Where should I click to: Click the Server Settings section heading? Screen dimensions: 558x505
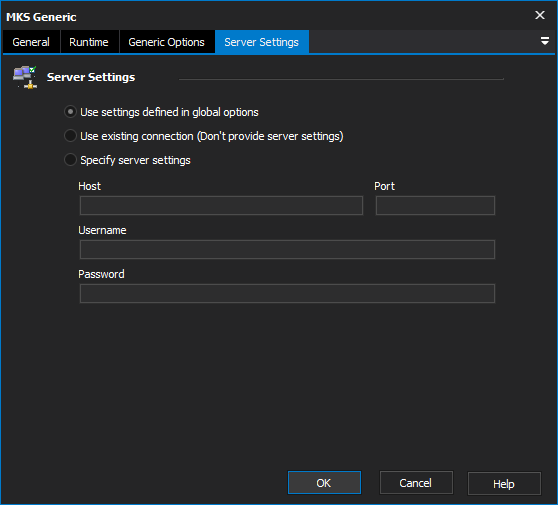click(91, 77)
